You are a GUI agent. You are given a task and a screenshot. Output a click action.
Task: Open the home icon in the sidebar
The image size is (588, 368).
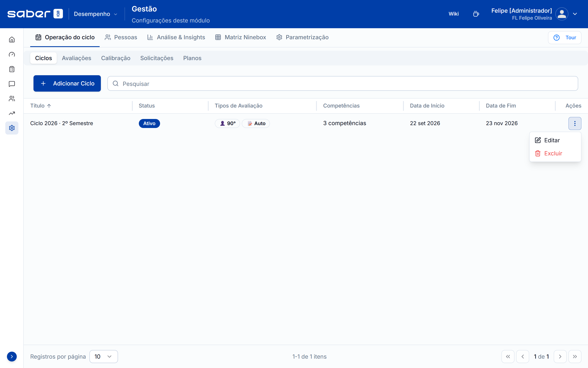coord(12,39)
